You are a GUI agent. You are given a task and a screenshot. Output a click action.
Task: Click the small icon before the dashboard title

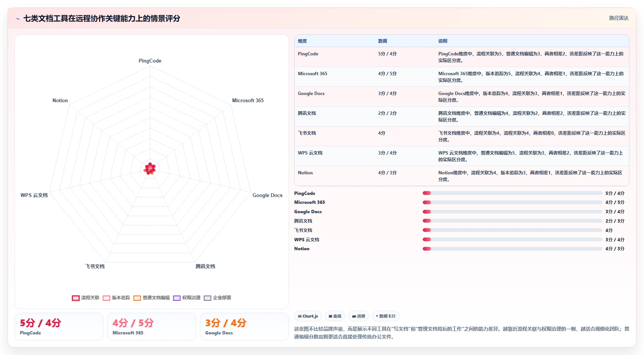pos(18,19)
